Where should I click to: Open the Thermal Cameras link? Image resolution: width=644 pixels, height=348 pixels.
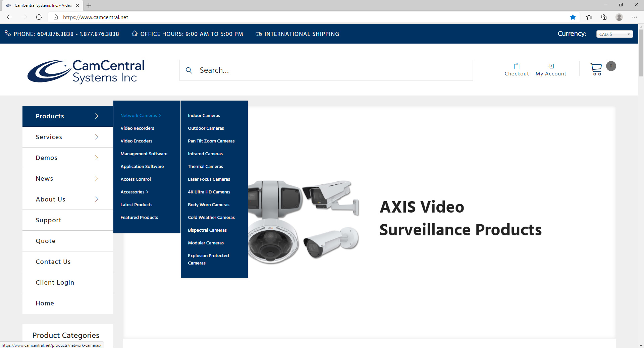(x=205, y=166)
